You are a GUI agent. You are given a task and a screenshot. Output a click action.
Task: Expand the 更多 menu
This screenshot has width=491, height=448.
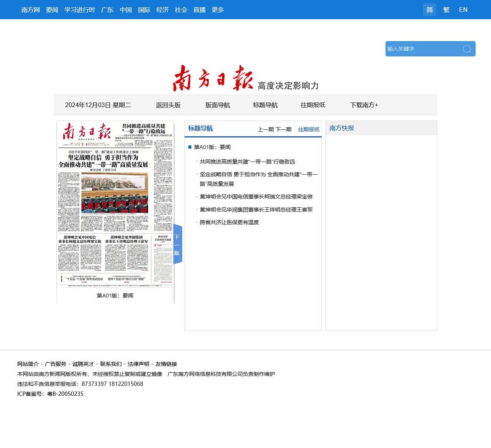point(218,10)
